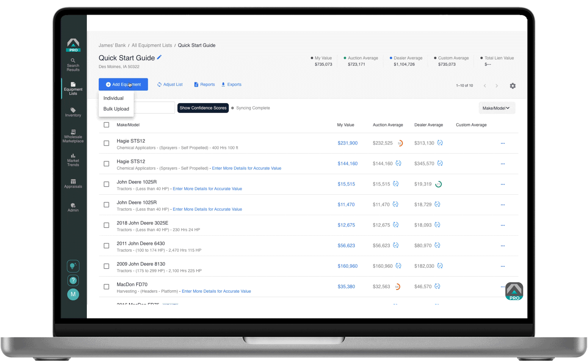
Task: Open the Market Trends section
Action: click(73, 160)
